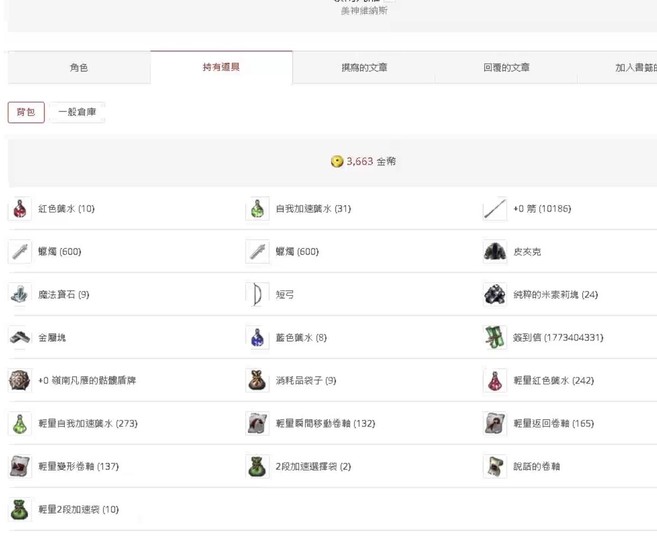Image resolution: width=657 pixels, height=540 pixels.
Task: Click the 藍色藥水 blue potion icon
Action: point(257,338)
